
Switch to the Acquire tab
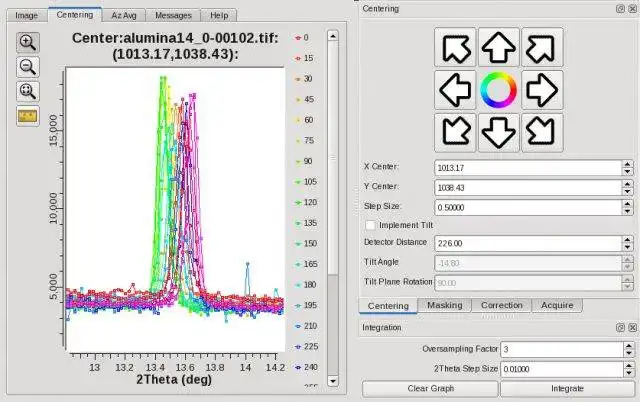pos(557,305)
